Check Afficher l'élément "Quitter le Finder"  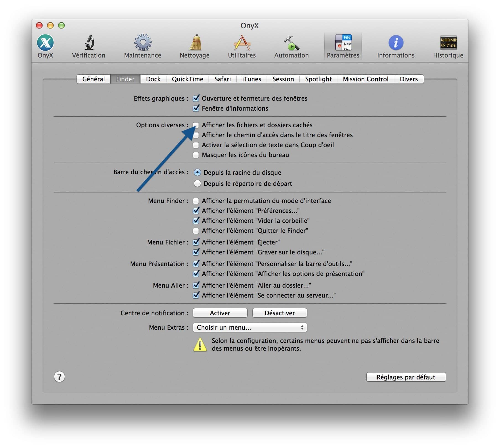tap(196, 231)
